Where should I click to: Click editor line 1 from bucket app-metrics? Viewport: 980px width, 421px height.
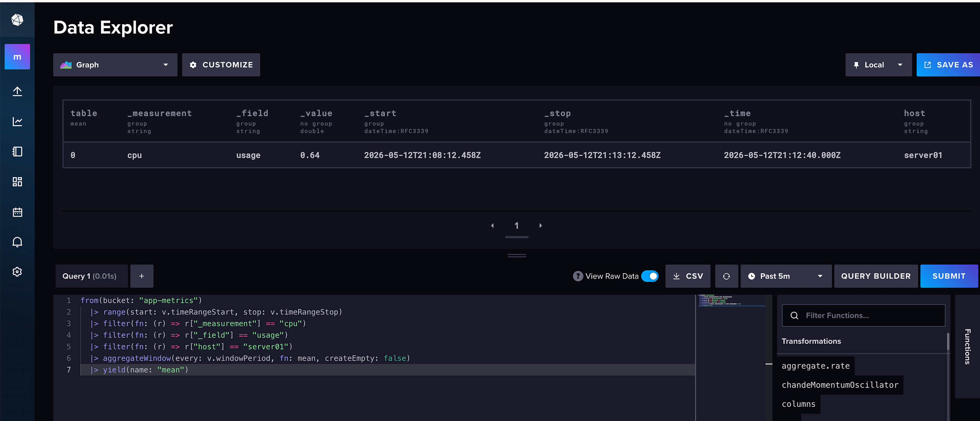[141, 300]
